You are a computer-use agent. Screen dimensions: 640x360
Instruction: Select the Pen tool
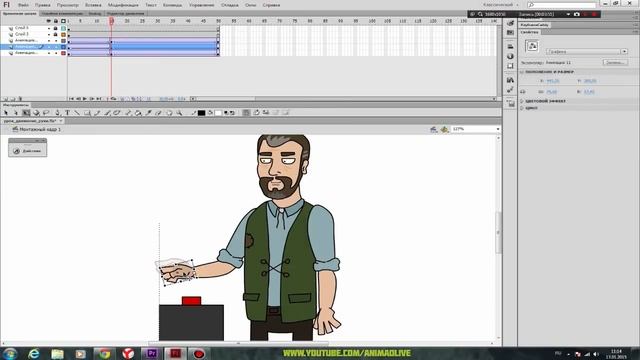[x=58, y=113]
